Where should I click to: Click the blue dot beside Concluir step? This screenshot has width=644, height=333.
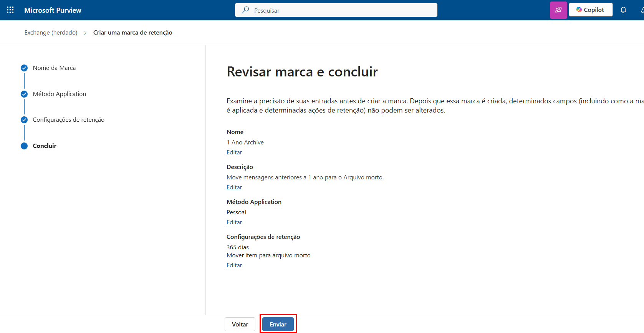tap(24, 146)
